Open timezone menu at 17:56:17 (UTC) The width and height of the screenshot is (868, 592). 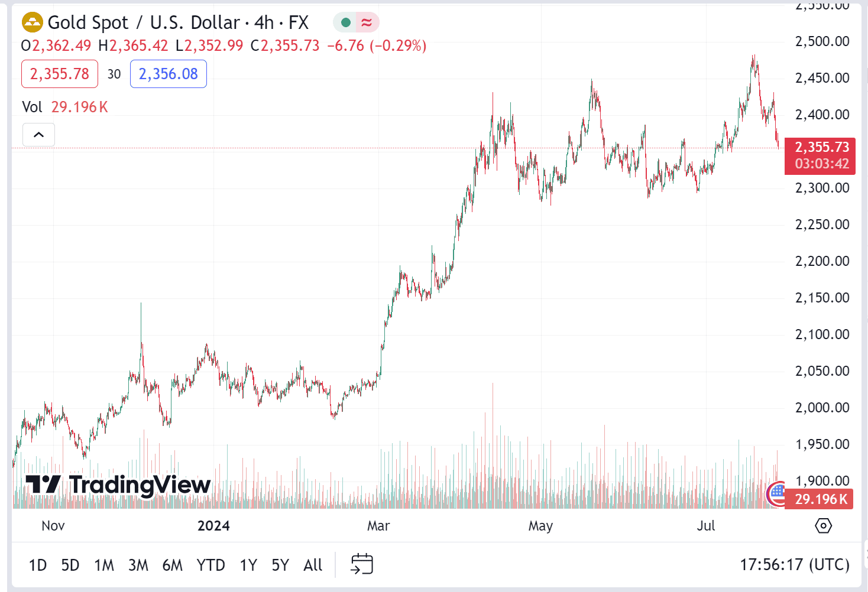pyautogui.click(x=795, y=565)
